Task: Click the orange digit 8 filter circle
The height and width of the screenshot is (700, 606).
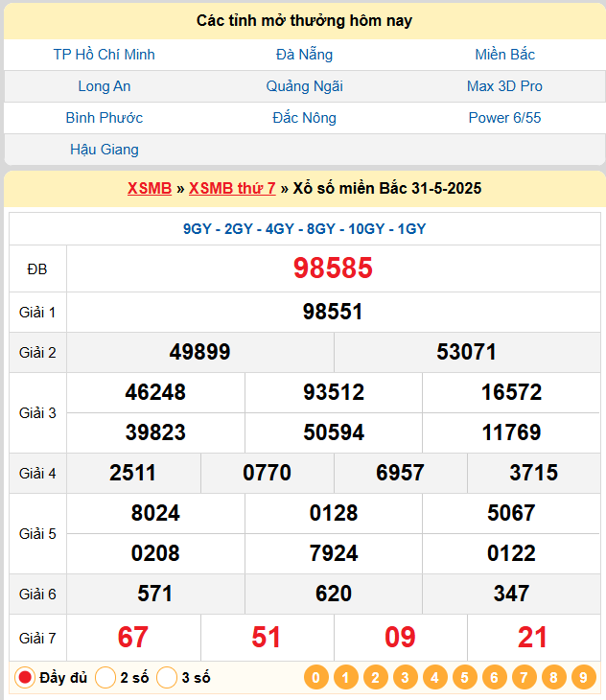Action: 553,677
